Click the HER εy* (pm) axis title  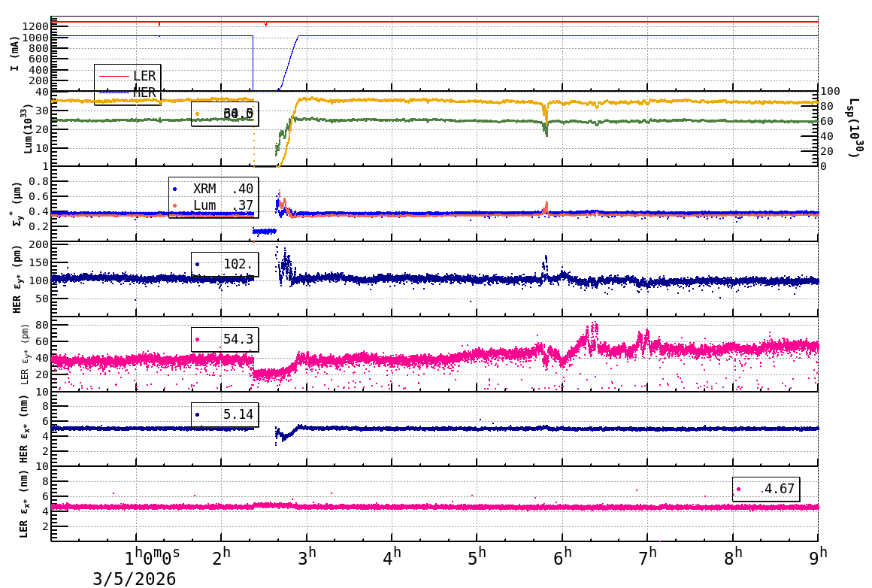pos(17,279)
